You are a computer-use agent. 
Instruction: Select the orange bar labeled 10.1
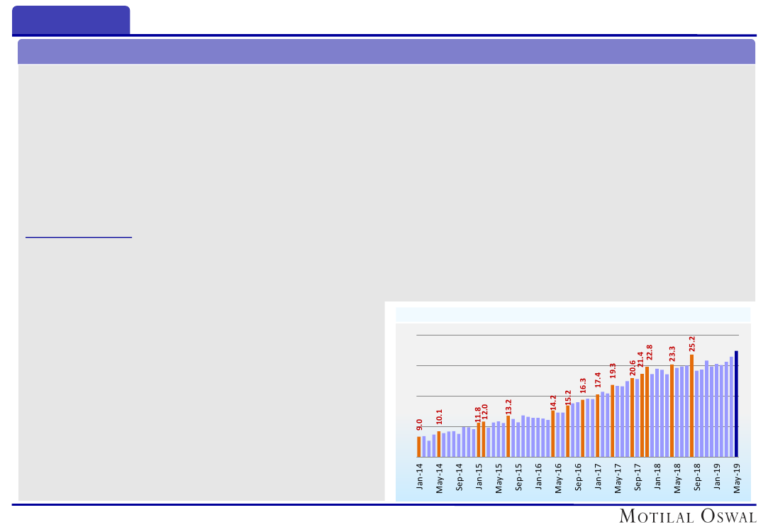(x=439, y=443)
